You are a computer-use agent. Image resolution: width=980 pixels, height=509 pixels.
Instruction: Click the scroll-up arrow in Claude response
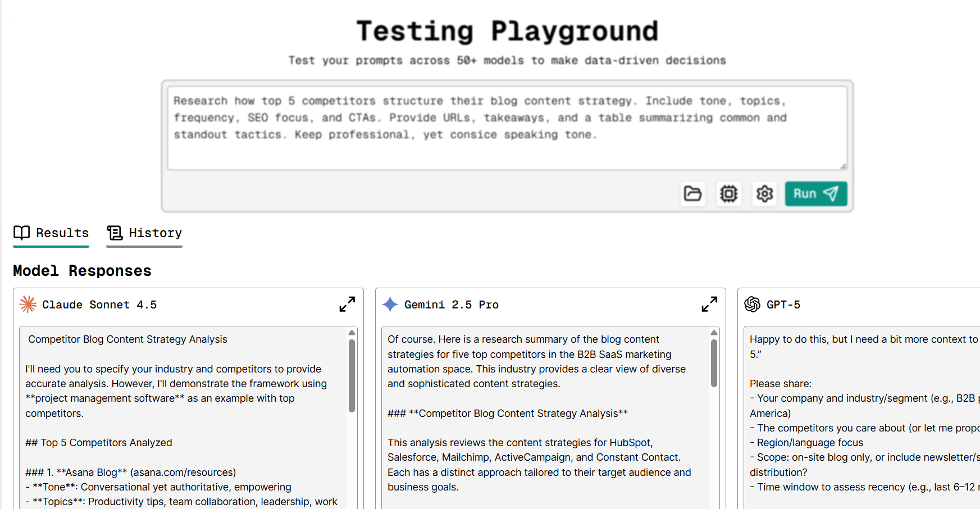point(352,333)
